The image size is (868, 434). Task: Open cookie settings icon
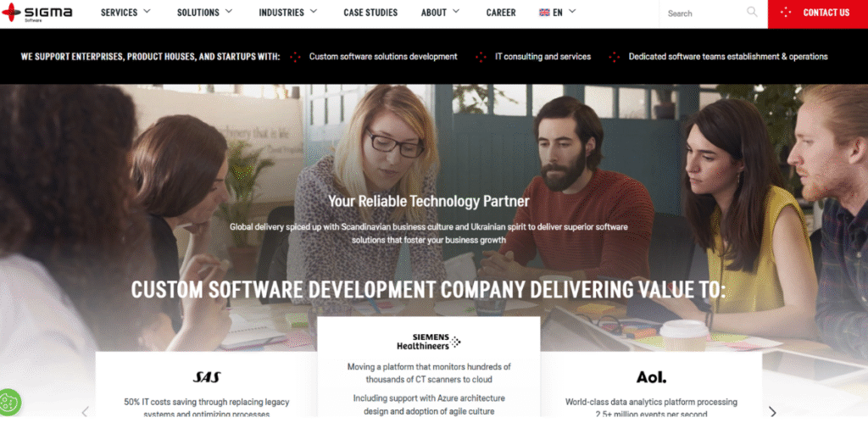[x=9, y=403]
